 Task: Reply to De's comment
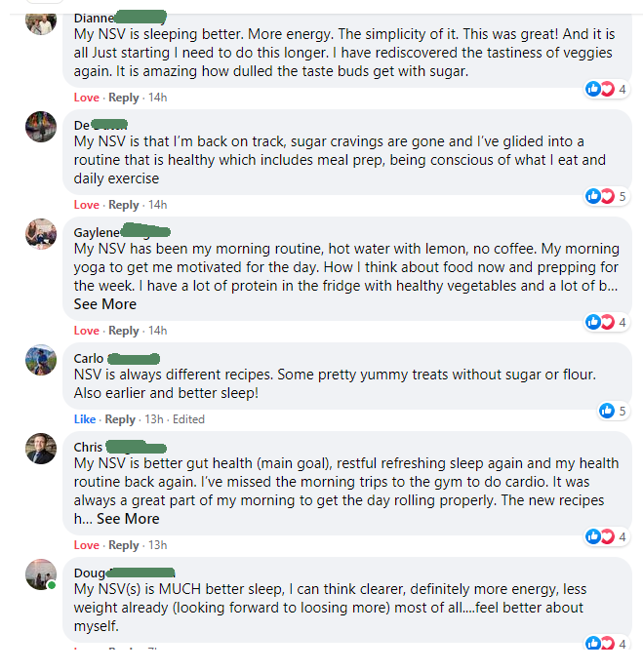124,205
